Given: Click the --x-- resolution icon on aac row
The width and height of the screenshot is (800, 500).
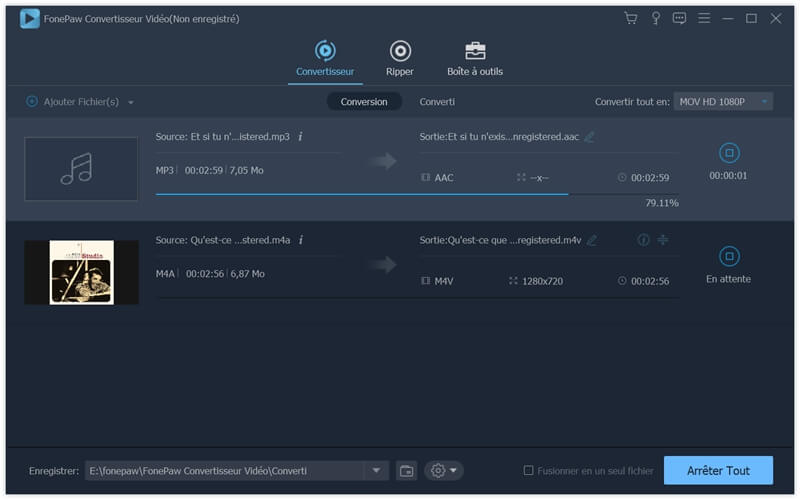Looking at the screenshot, I should (x=521, y=178).
